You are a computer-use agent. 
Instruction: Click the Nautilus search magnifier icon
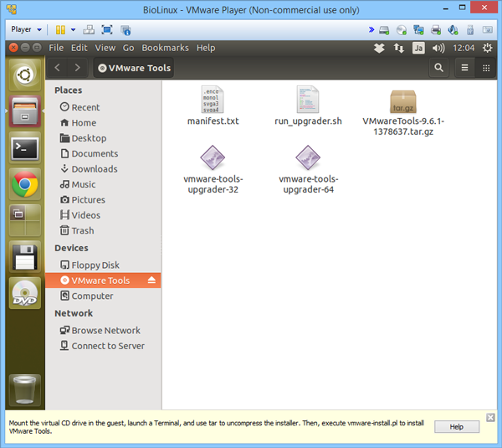(438, 68)
